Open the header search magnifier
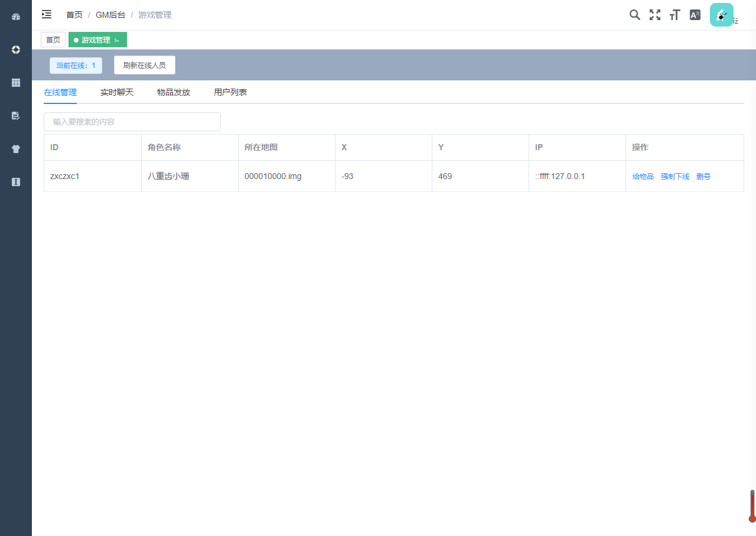The width and height of the screenshot is (756, 536). click(635, 15)
